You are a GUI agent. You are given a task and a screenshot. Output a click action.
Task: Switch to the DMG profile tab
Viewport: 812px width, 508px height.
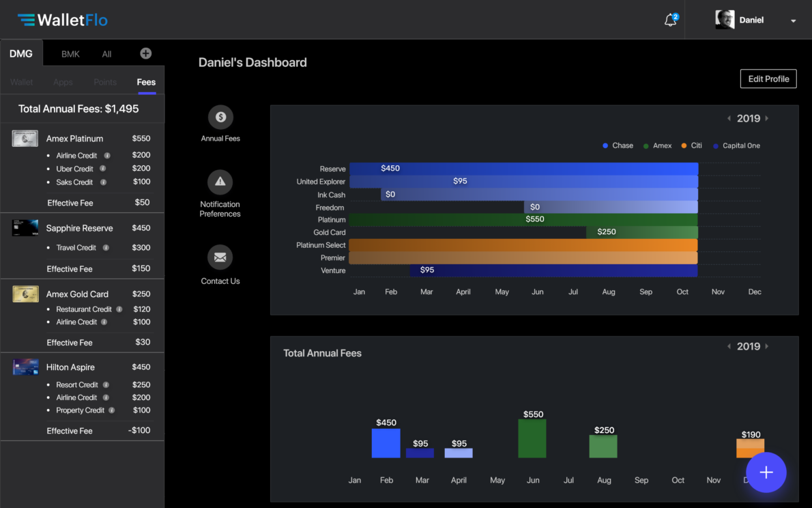pyautogui.click(x=21, y=53)
